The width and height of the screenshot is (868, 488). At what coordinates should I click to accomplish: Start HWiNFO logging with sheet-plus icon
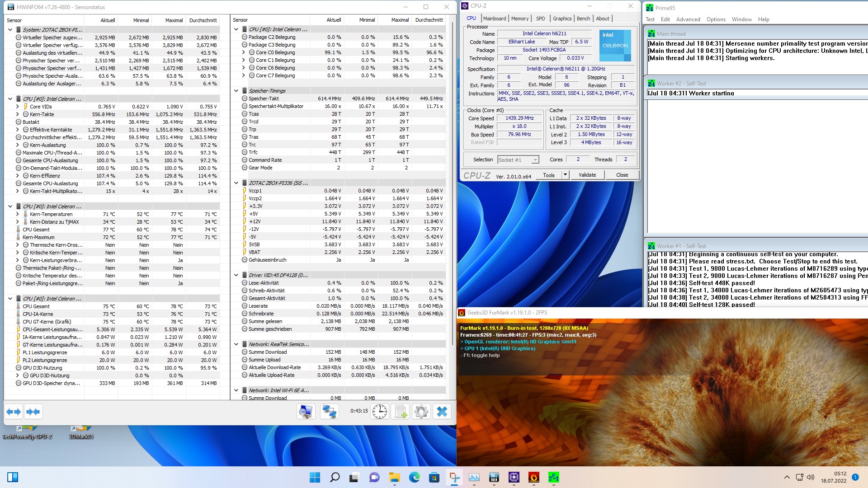[401, 412]
